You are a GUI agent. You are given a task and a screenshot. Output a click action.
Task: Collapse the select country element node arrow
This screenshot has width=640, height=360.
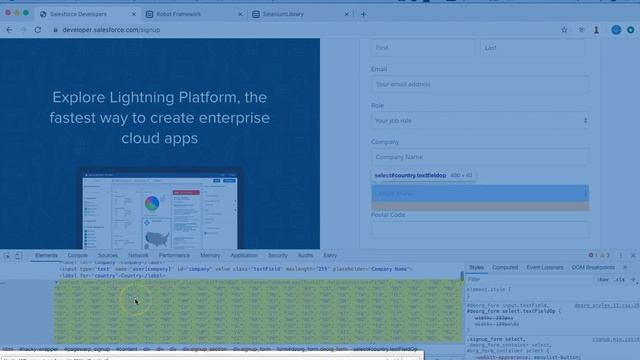(x=56, y=282)
